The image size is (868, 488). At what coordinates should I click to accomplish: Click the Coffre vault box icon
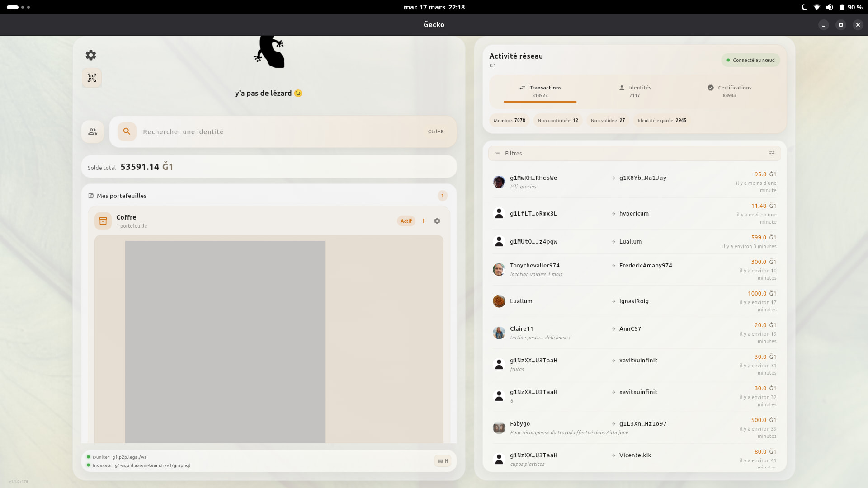pyautogui.click(x=103, y=221)
